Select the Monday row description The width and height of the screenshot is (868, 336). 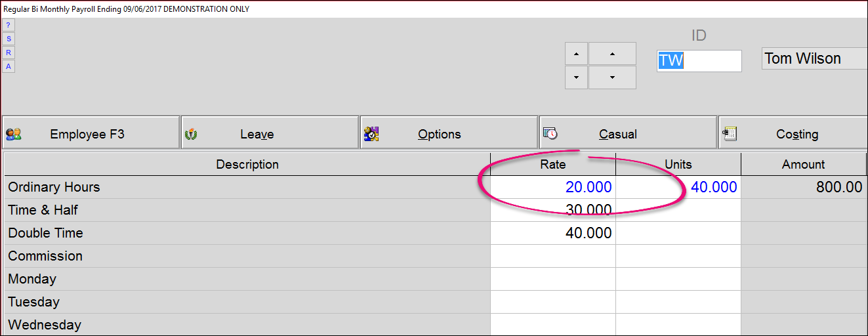[247, 279]
